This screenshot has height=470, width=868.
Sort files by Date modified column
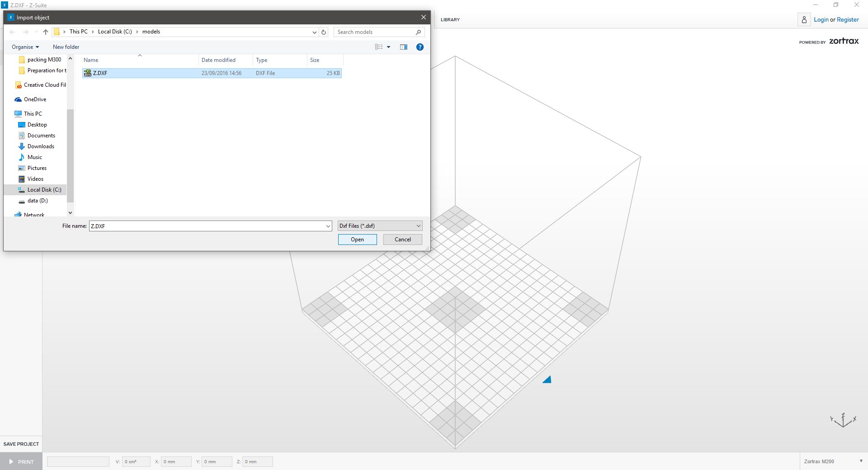tap(218, 60)
